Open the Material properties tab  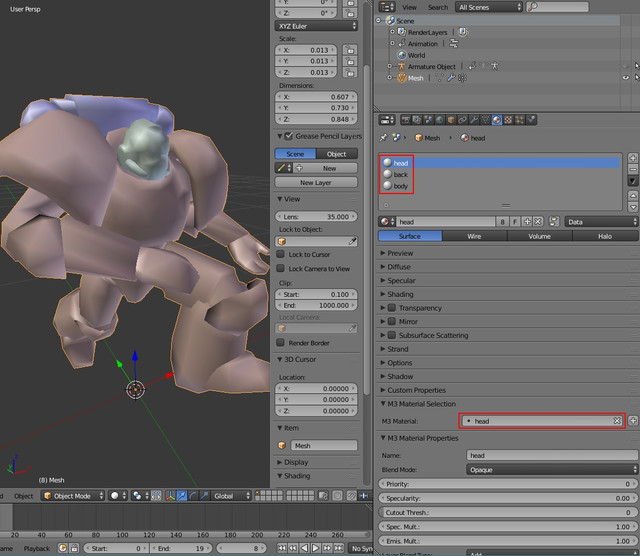(x=497, y=120)
